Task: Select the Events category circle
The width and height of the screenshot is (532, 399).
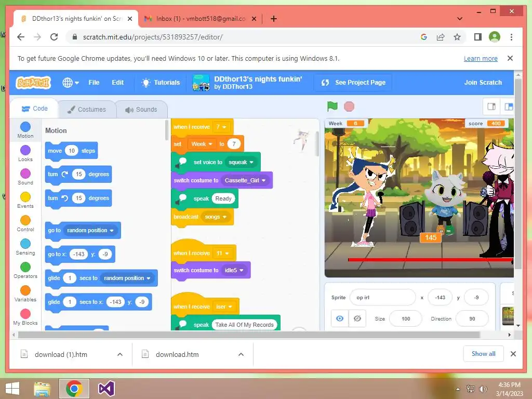Action: click(25, 197)
